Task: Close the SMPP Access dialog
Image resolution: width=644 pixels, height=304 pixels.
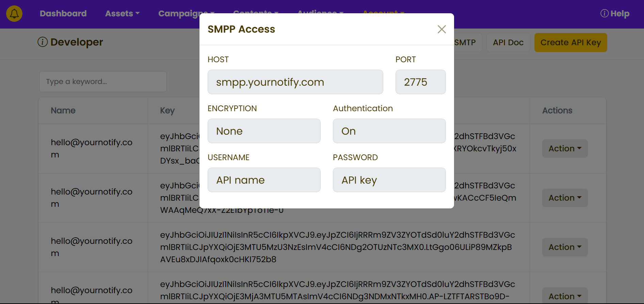Action: (x=441, y=29)
